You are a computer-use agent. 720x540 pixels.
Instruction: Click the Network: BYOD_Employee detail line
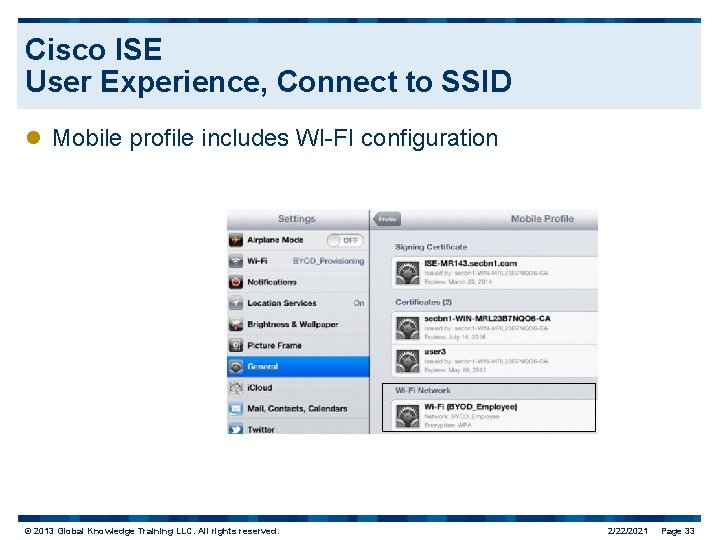click(x=461, y=416)
